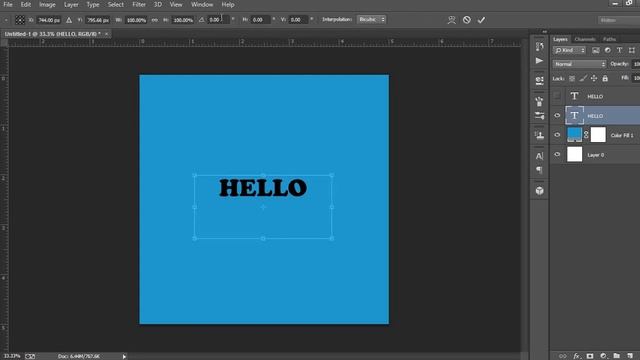Show the hidden top HELLO layer
Viewport: 640px width, 360px height.
point(557,96)
